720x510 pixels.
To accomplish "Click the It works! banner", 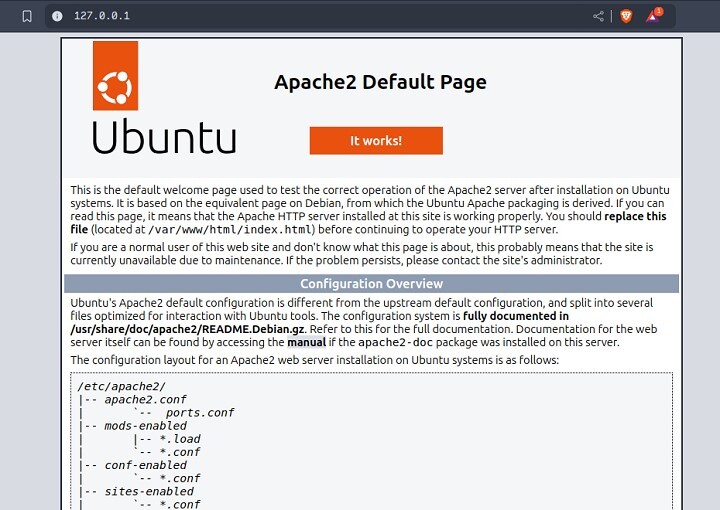I will coord(376,140).
